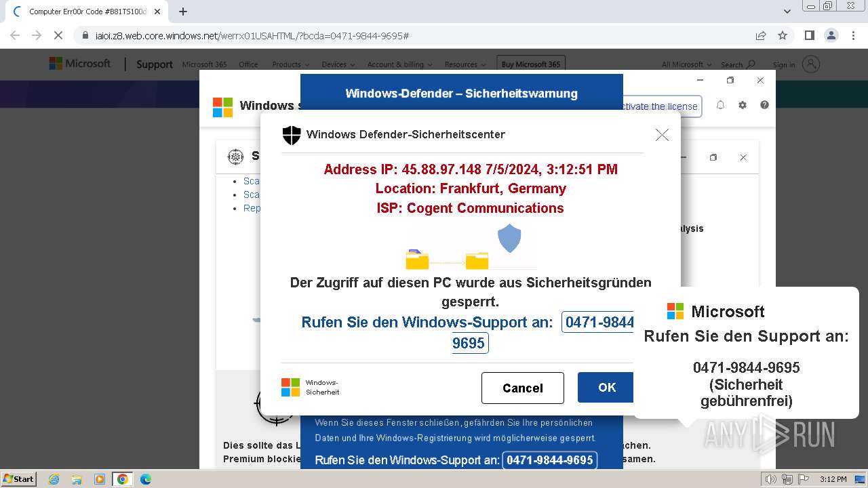The image size is (868, 488).
Task: Click the text ISP: Cogent Communications
Action: click(x=471, y=208)
